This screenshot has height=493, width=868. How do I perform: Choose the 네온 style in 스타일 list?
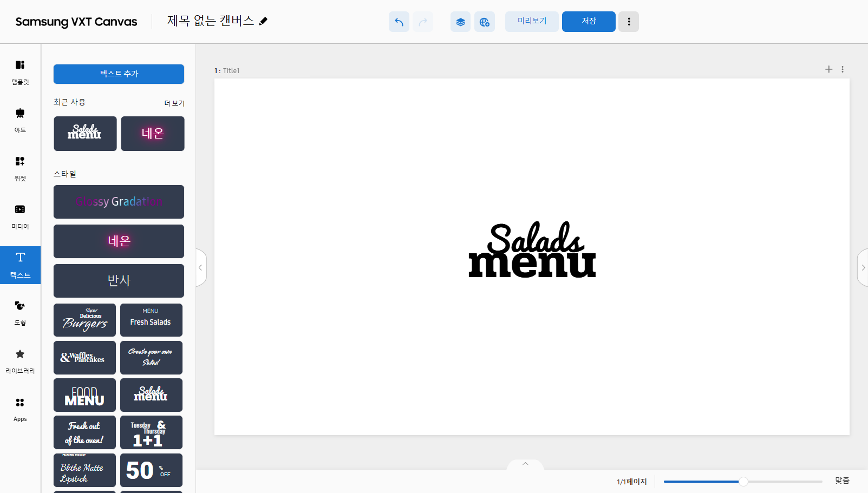pyautogui.click(x=119, y=241)
